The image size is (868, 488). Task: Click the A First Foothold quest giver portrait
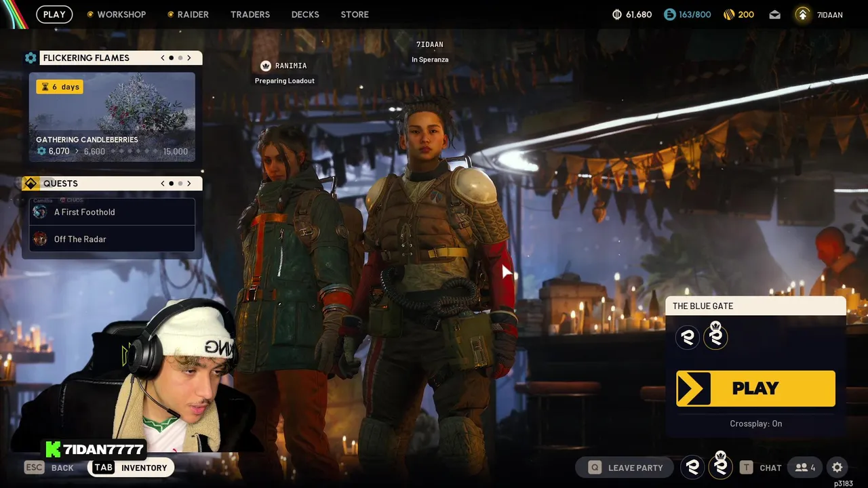coord(40,212)
